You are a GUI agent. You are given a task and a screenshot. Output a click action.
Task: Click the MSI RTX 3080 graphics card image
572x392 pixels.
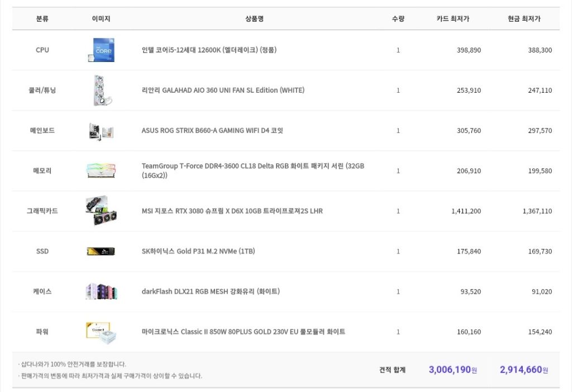coord(101,211)
